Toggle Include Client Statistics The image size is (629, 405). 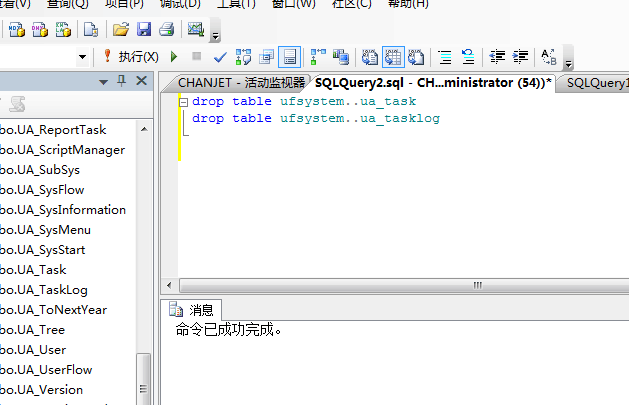[x=341, y=57]
